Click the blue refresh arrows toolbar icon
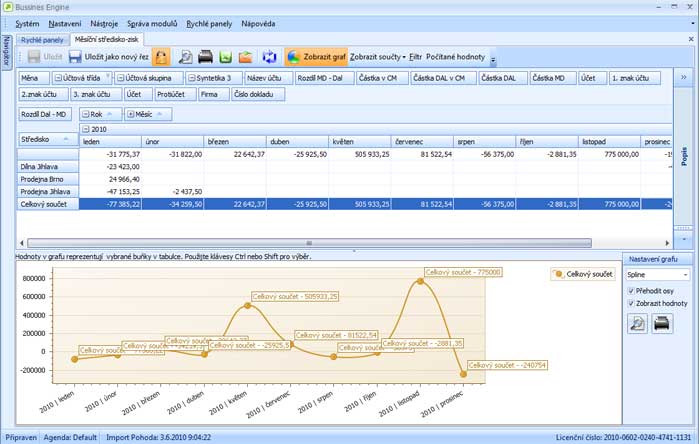 pyautogui.click(x=270, y=57)
